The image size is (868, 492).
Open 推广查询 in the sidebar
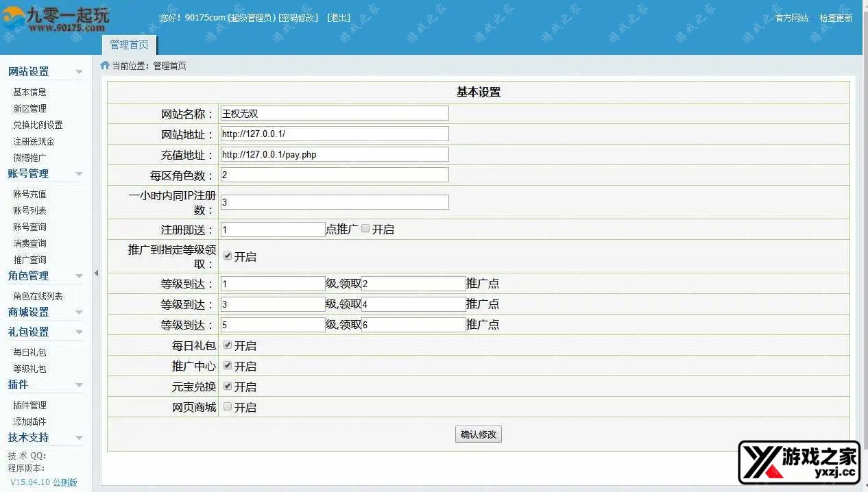pyautogui.click(x=29, y=260)
